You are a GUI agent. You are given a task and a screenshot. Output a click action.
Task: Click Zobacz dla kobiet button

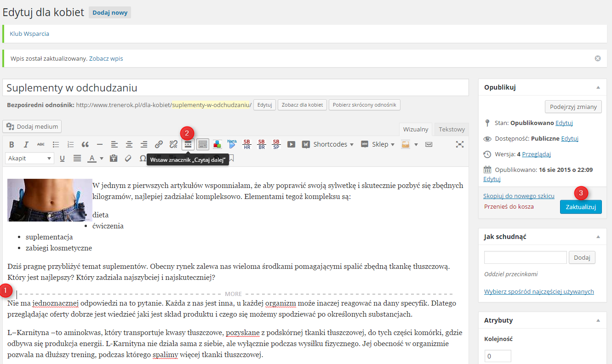[302, 105]
